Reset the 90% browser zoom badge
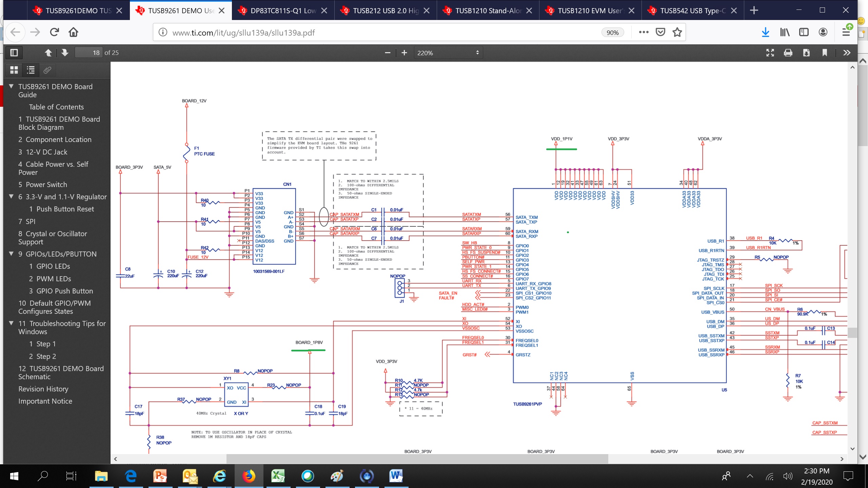The image size is (868, 488). [612, 33]
